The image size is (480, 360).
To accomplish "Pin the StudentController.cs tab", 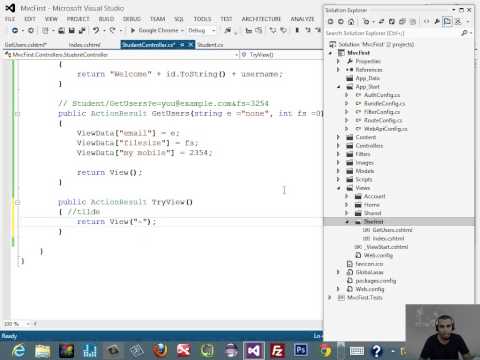I will point(182,45).
